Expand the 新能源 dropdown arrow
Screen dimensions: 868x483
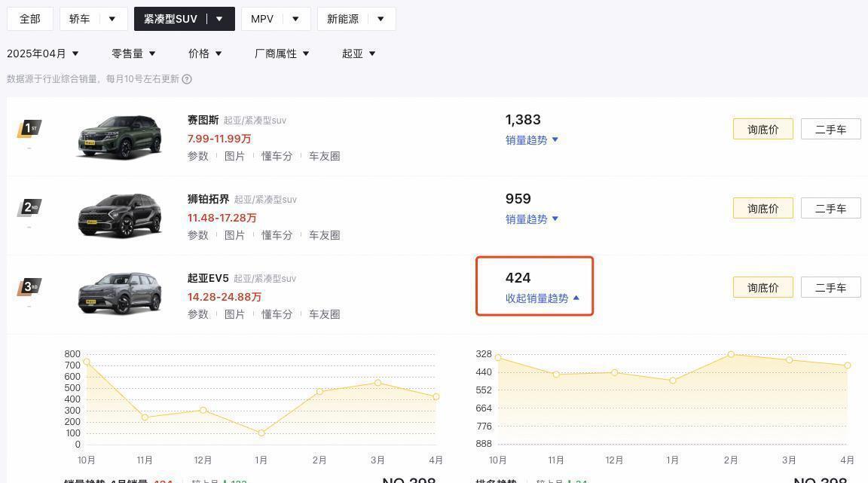pyautogui.click(x=381, y=19)
